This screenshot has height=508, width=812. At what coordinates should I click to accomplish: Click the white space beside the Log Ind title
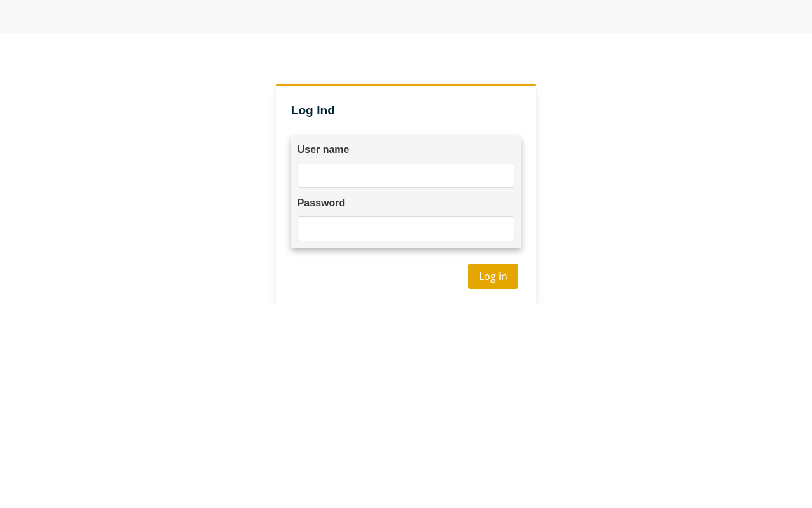(431, 110)
